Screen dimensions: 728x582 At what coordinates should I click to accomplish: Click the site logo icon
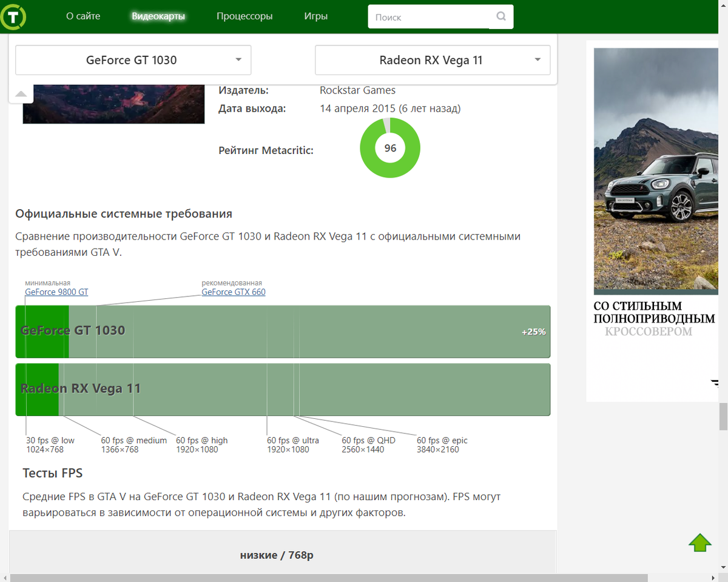(x=13, y=16)
